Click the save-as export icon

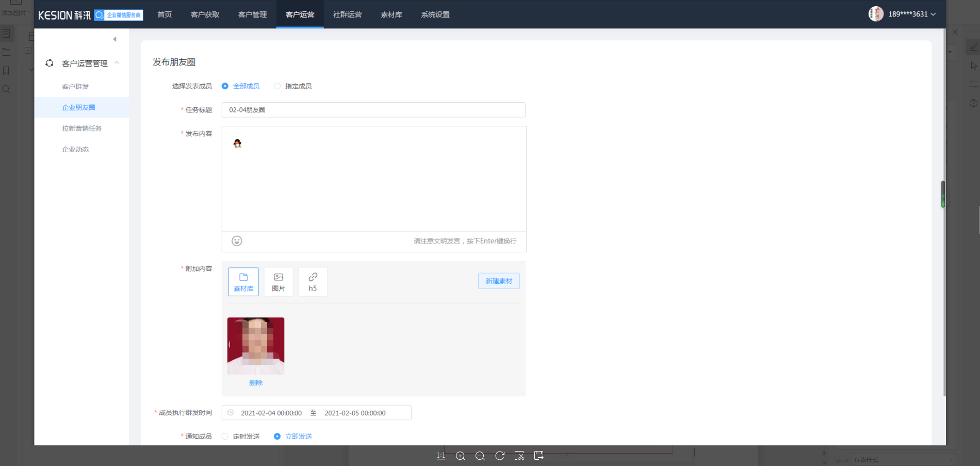pos(539,455)
